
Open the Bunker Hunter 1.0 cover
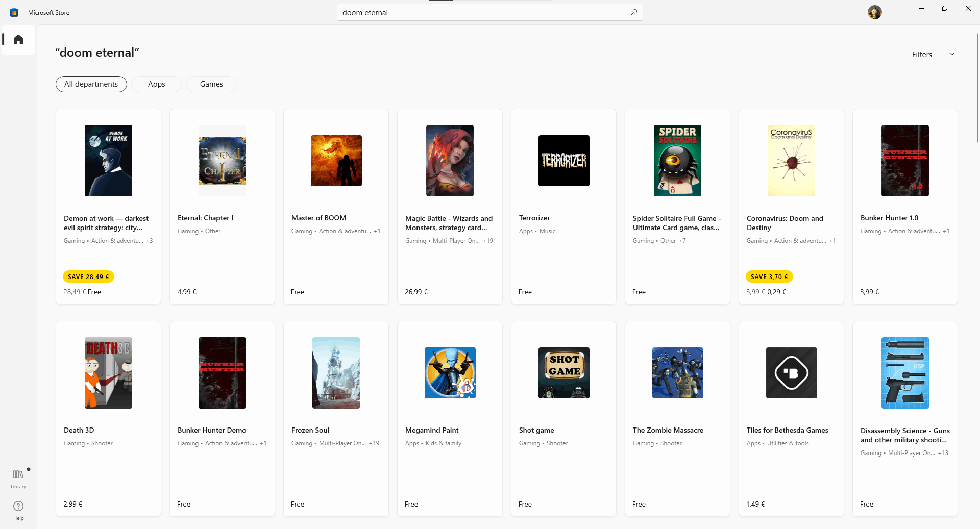905,161
